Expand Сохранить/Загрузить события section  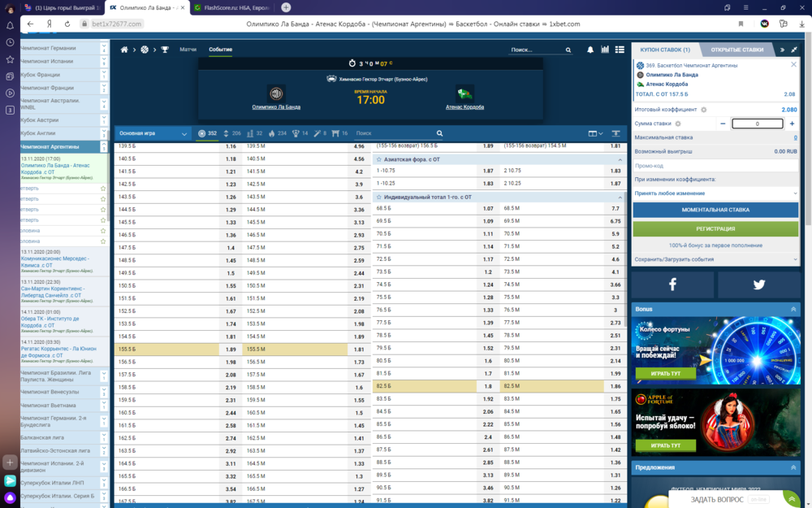(715, 259)
